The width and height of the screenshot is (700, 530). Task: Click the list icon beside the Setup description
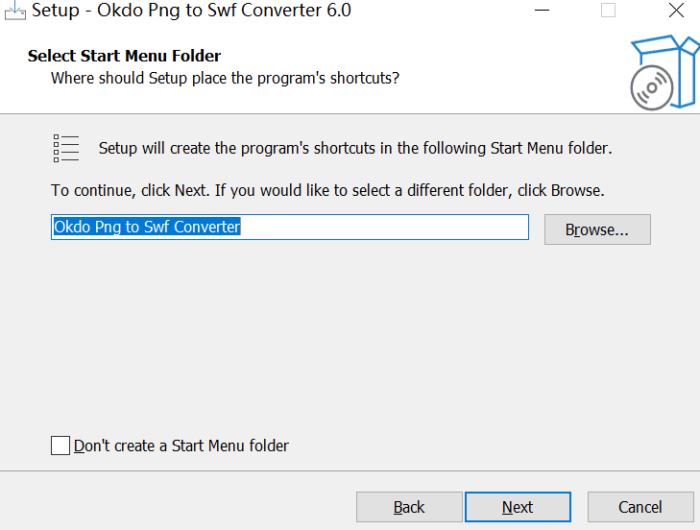[x=66, y=148]
